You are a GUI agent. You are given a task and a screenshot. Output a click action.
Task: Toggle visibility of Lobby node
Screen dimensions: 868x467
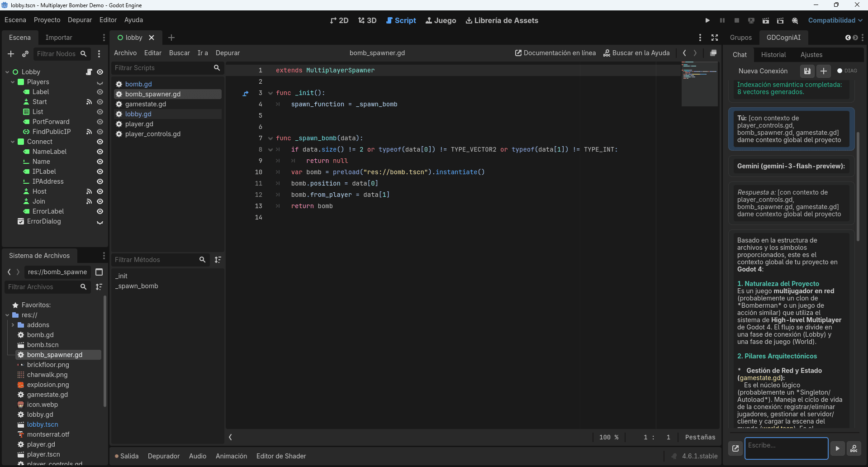tap(100, 72)
